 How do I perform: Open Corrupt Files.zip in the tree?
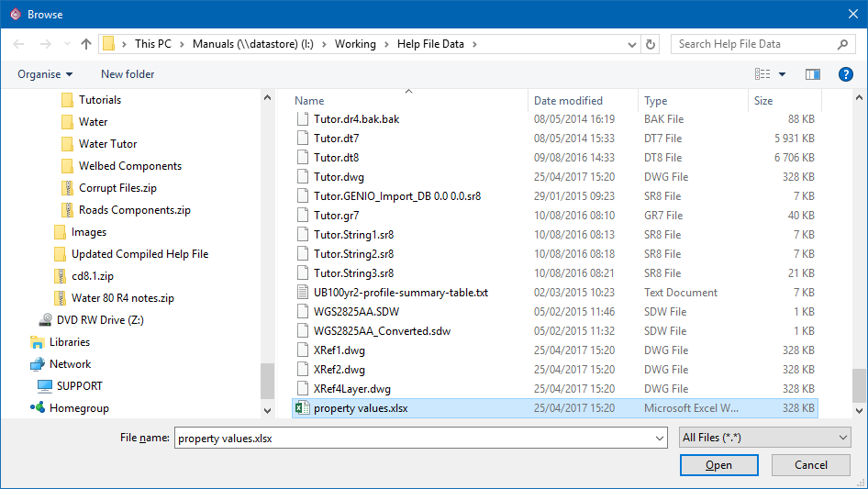117,188
